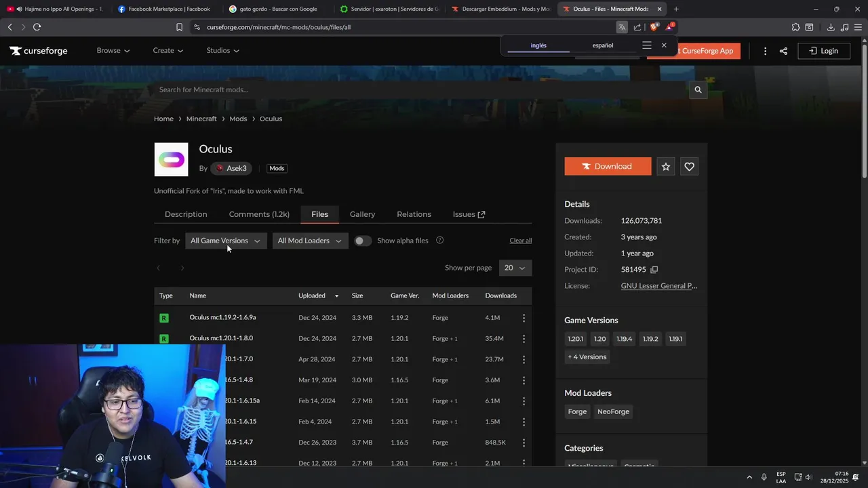Screen dimensions: 868x488
Task: Expand + 4 Versions game versions
Action: point(587,357)
